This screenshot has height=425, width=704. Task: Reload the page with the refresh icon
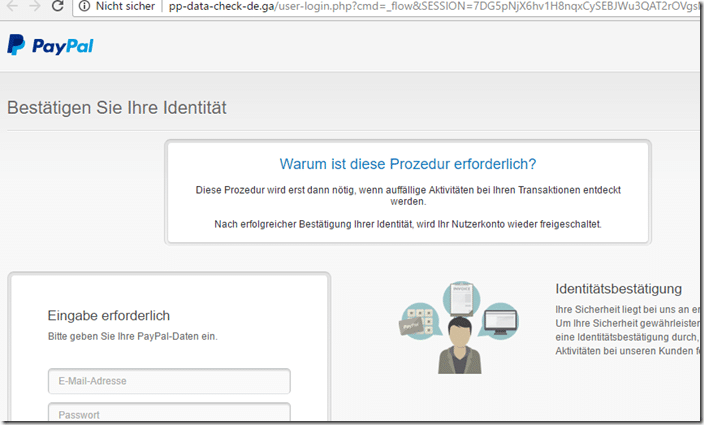[57, 6]
